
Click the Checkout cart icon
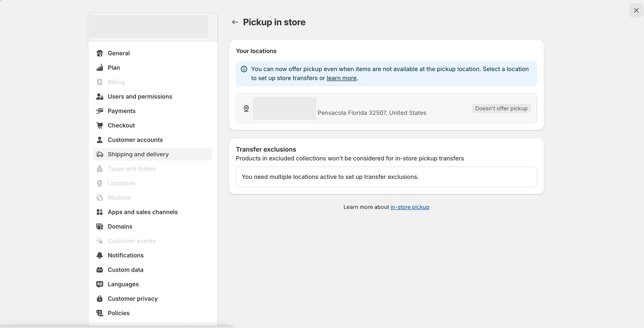point(100,125)
